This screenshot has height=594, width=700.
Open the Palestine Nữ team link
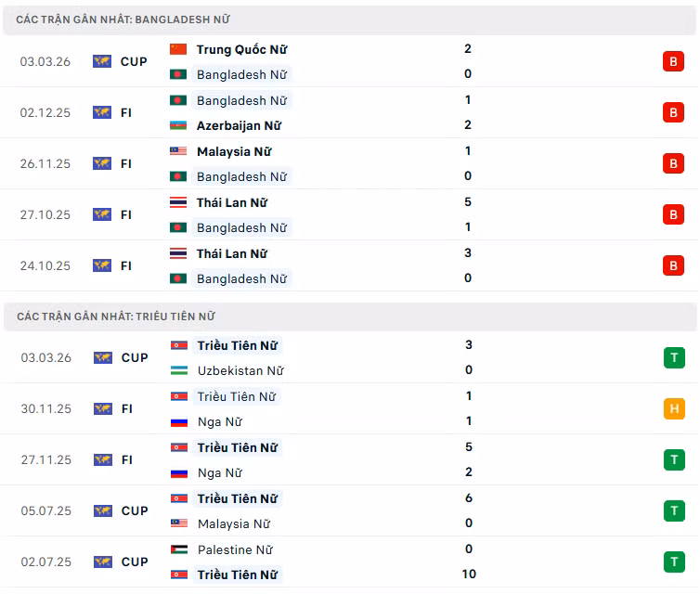(235, 549)
